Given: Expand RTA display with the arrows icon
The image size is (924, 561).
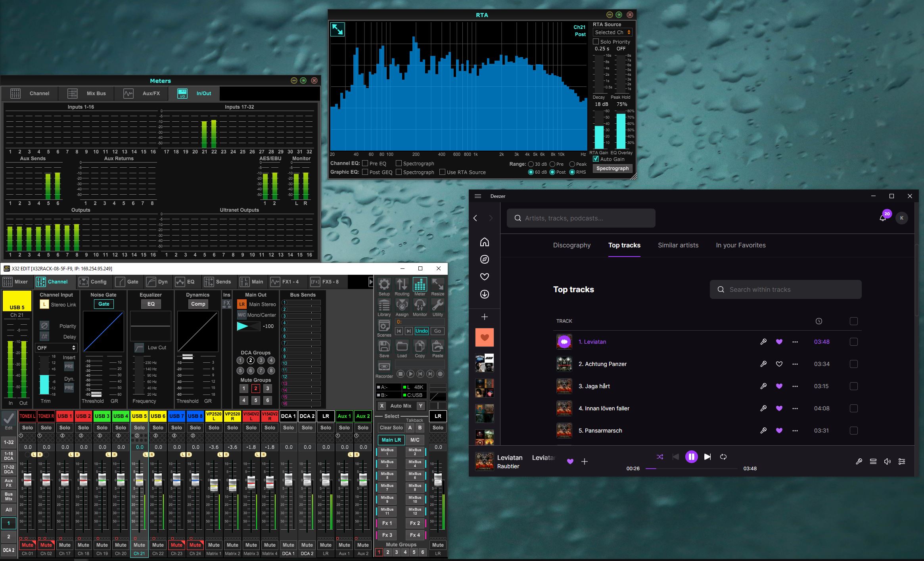Looking at the screenshot, I should coord(337,29).
